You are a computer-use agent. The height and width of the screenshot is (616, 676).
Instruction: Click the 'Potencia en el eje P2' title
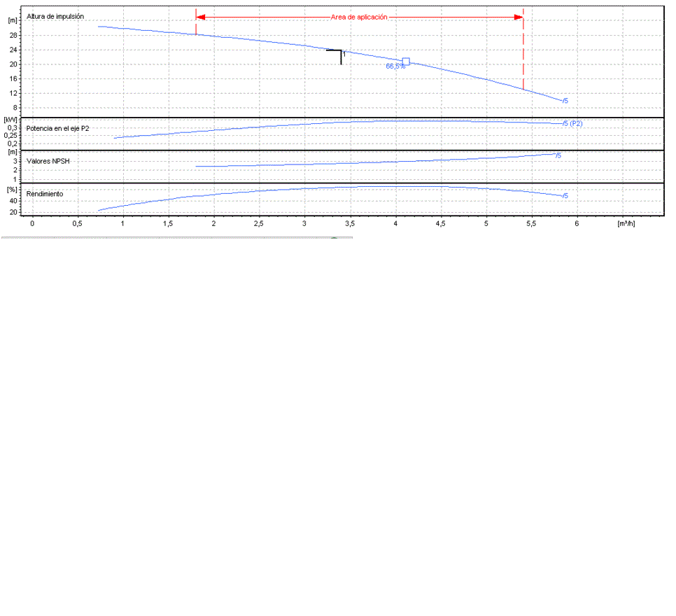(58, 129)
